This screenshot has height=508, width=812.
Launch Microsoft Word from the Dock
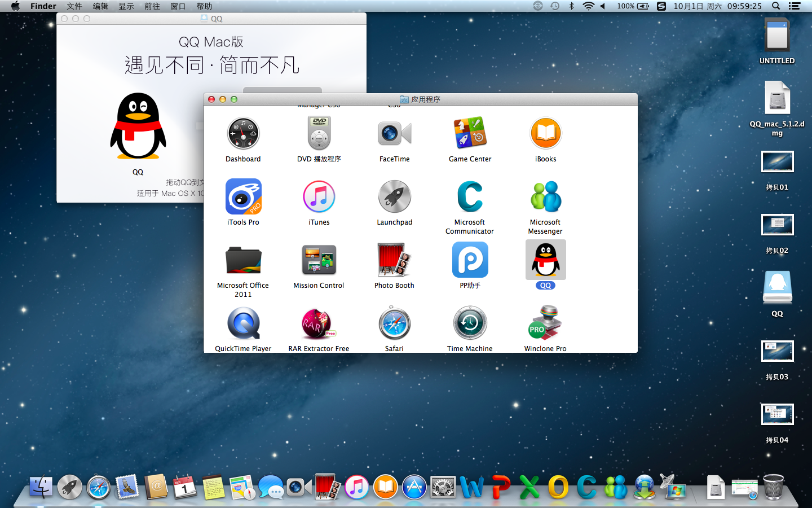pos(471,487)
